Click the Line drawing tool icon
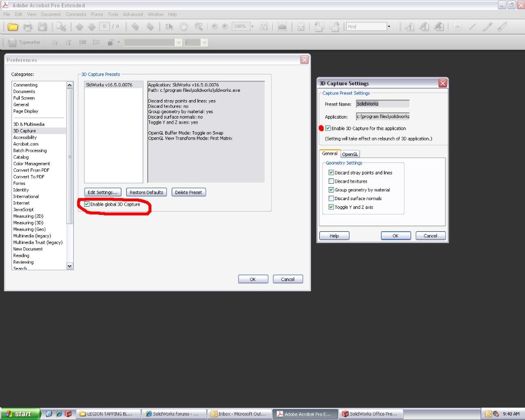 coord(472,27)
